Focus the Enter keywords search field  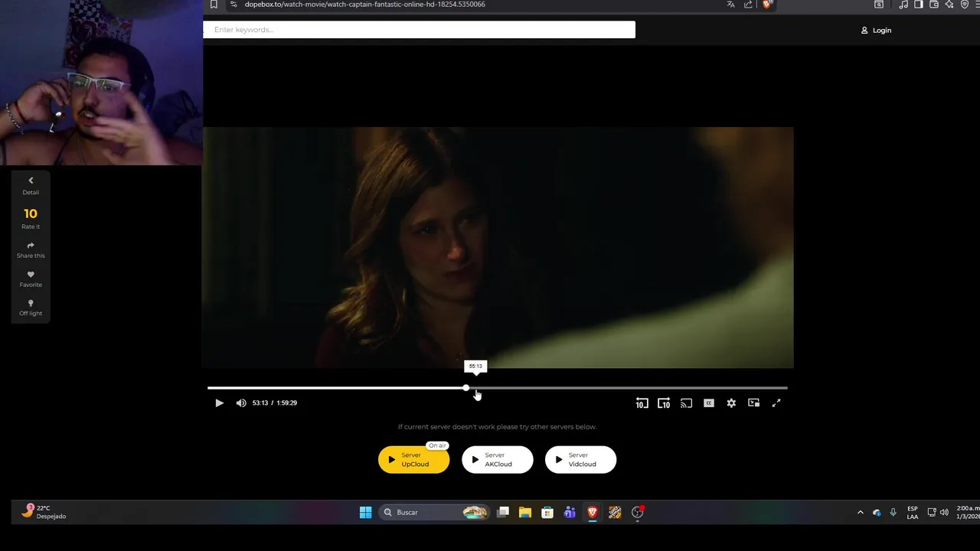(419, 30)
